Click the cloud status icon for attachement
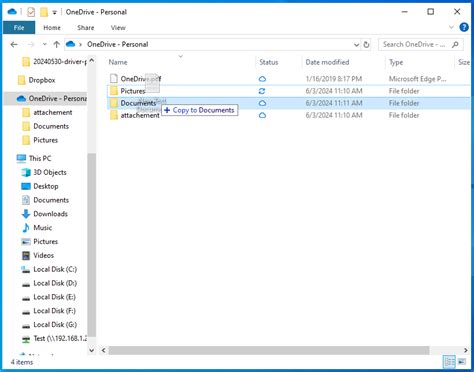Image resolution: width=474 pixels, height=372 pixels. click(262, 115)
